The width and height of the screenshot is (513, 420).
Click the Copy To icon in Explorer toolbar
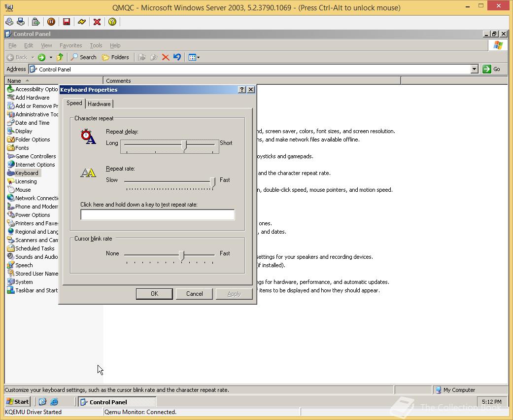153,57
